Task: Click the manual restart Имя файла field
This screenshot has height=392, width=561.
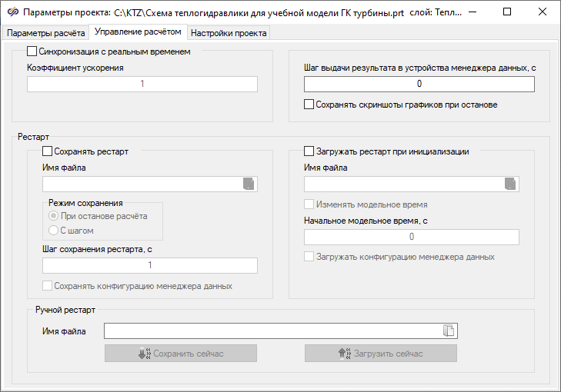Action: click(273, 331)
